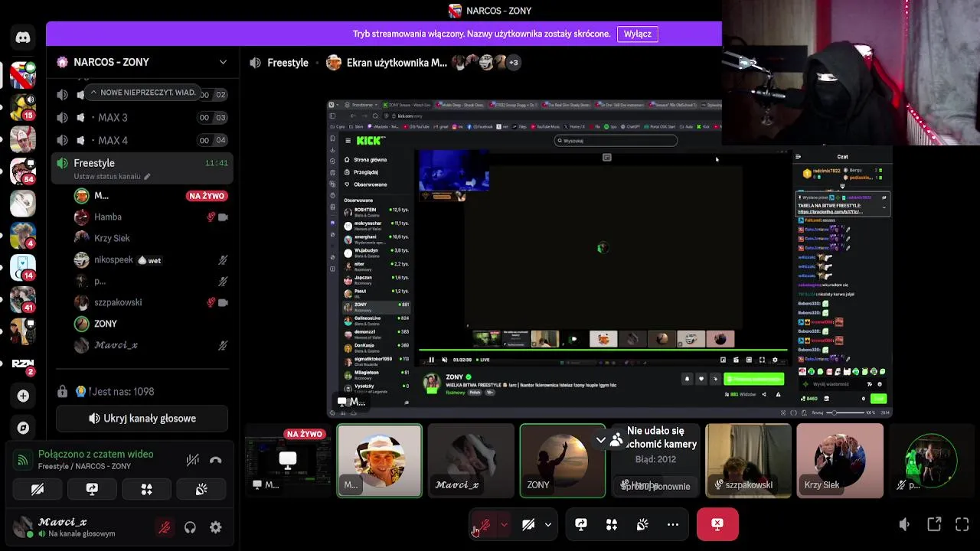
Task: Select Mavci_x participant tile
Action: (x=471, y=461)
